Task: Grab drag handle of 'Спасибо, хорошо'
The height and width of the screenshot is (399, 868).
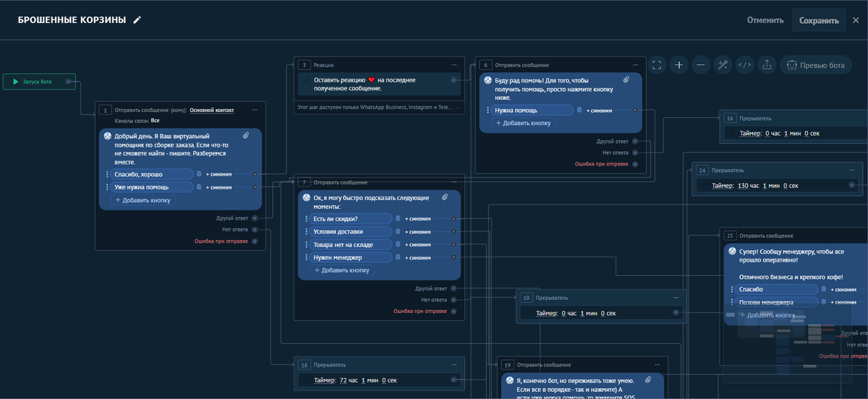Action: point(107,174)
